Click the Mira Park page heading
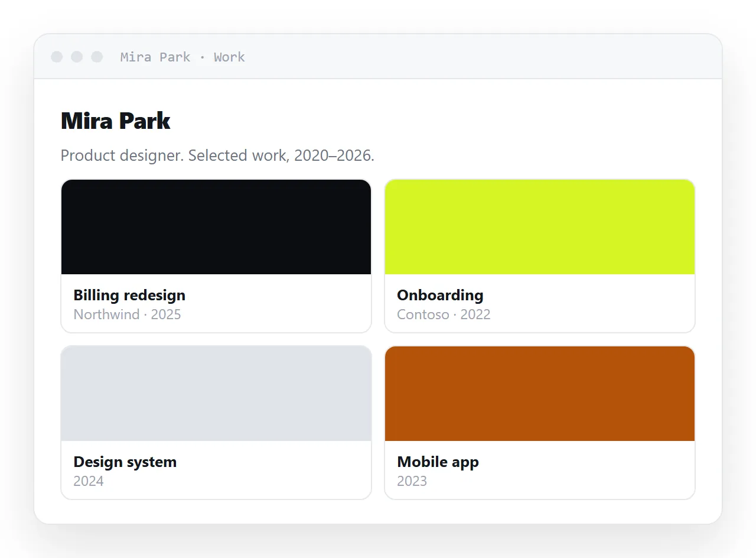Image resolution: width=756 pixels, height=558 pixels. click(116, 121)
